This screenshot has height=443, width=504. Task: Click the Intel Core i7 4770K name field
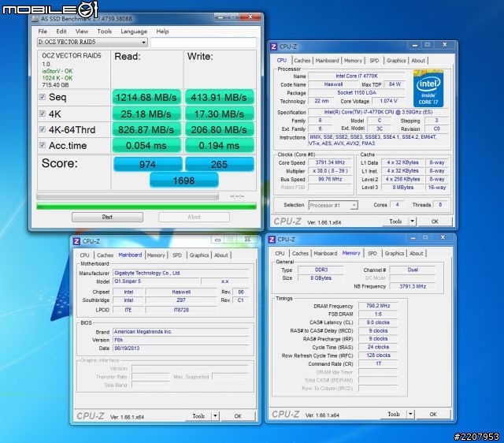(x=357, y=76)
